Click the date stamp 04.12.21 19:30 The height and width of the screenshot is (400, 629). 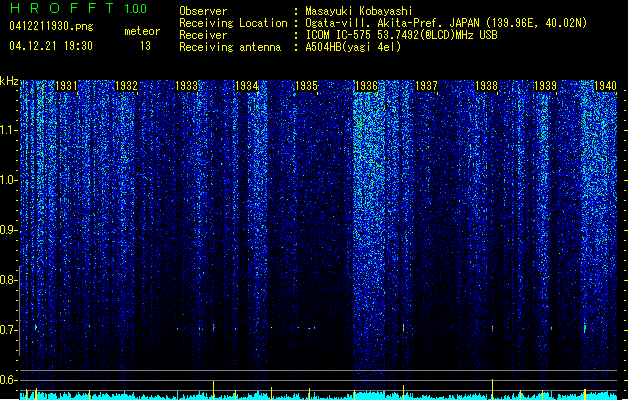point(51,46)
